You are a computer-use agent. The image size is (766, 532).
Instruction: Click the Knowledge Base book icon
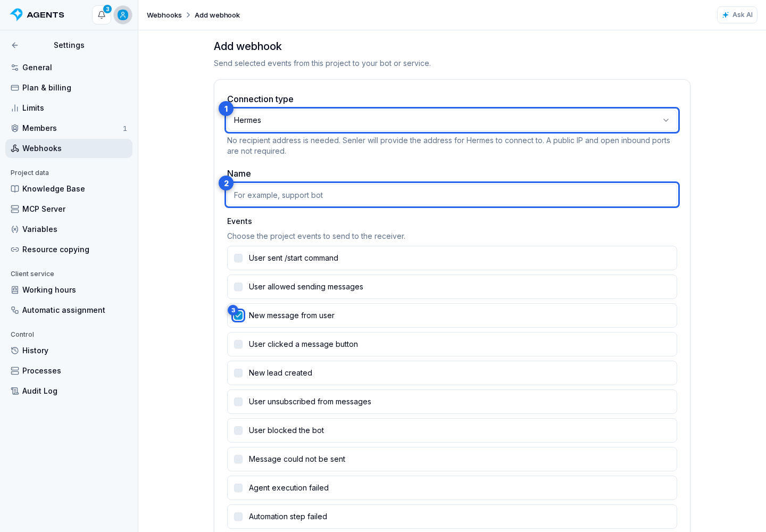click(15, 189)
